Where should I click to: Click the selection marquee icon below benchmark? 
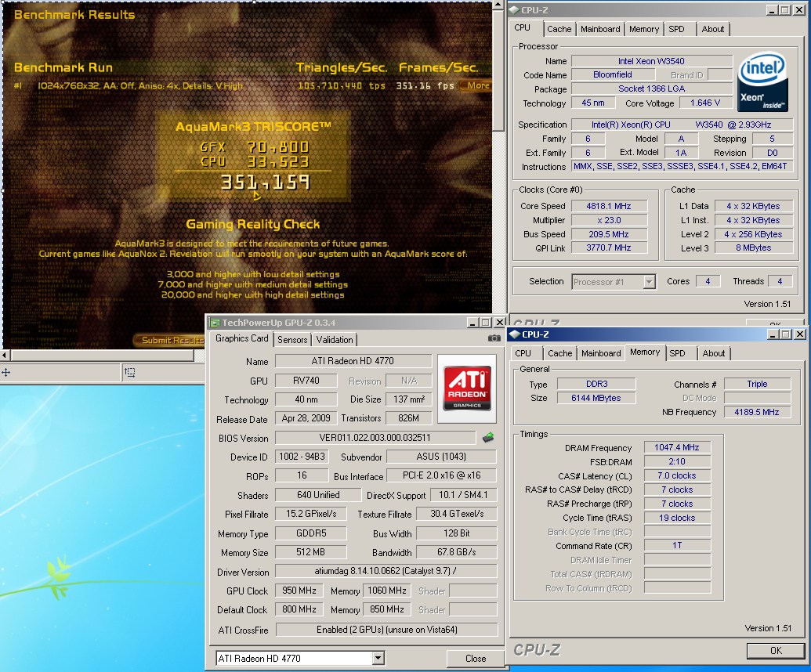(x=130, y=372)
